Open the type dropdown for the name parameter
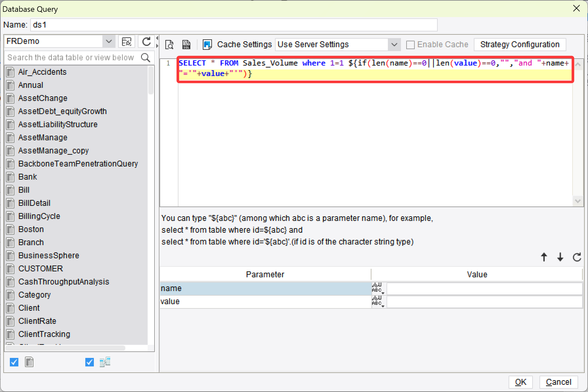The height and width of the screenshot is (392, 588). coord(378,288)
